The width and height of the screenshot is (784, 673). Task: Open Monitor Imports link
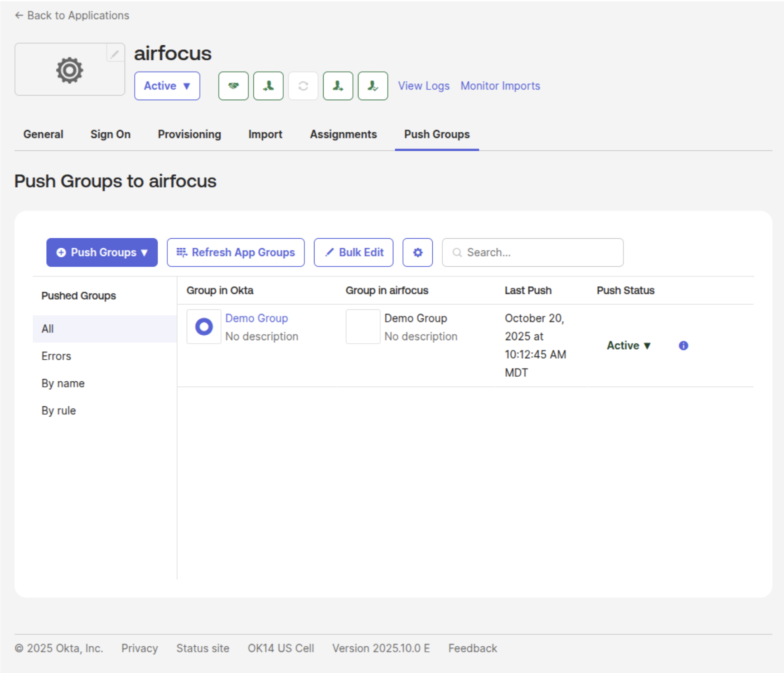[x=500, y=86]
